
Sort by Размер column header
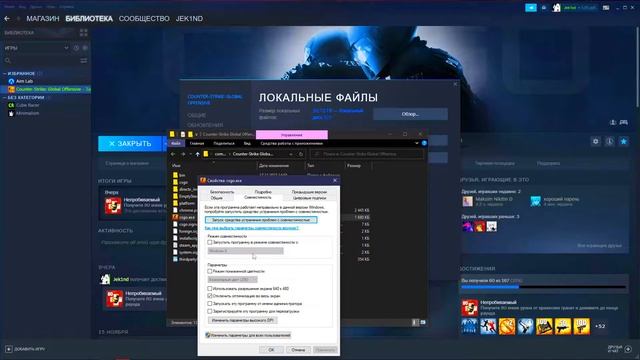click(x=354, y=165)
